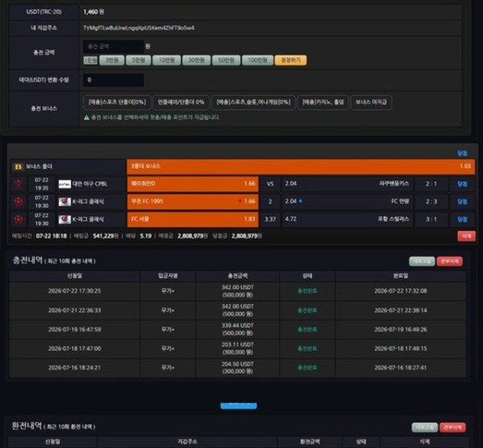The image size is (483, 448).
Task: Click the 2026-07-22 17:30:25 row date
Action: 75,291
